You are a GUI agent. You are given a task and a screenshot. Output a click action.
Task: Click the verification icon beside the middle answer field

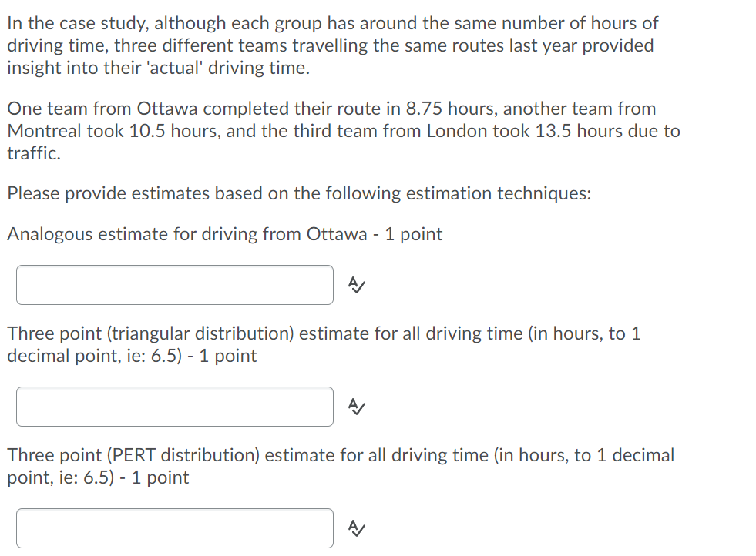[x=356, y=407]
